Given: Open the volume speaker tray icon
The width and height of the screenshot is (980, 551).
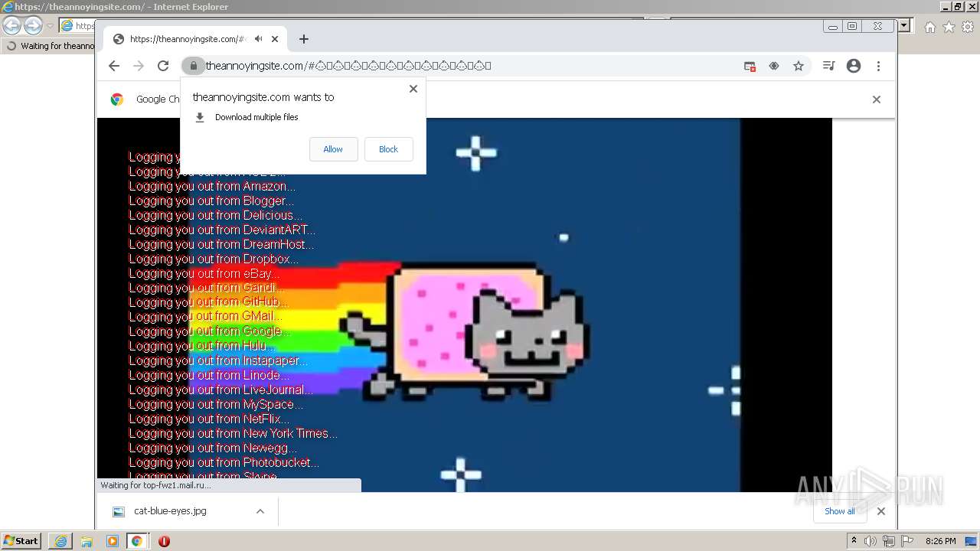Looking at the screenshot, I should [871, 541].
